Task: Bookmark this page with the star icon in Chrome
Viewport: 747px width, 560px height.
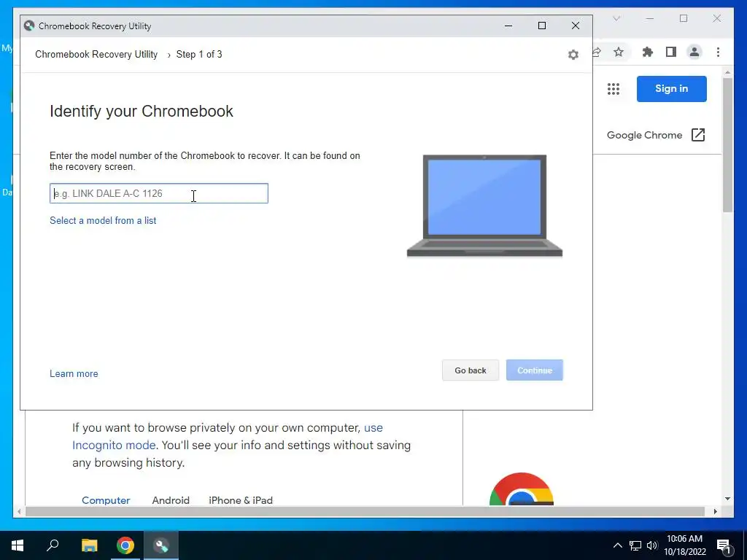Action: (x=619, y=52)
